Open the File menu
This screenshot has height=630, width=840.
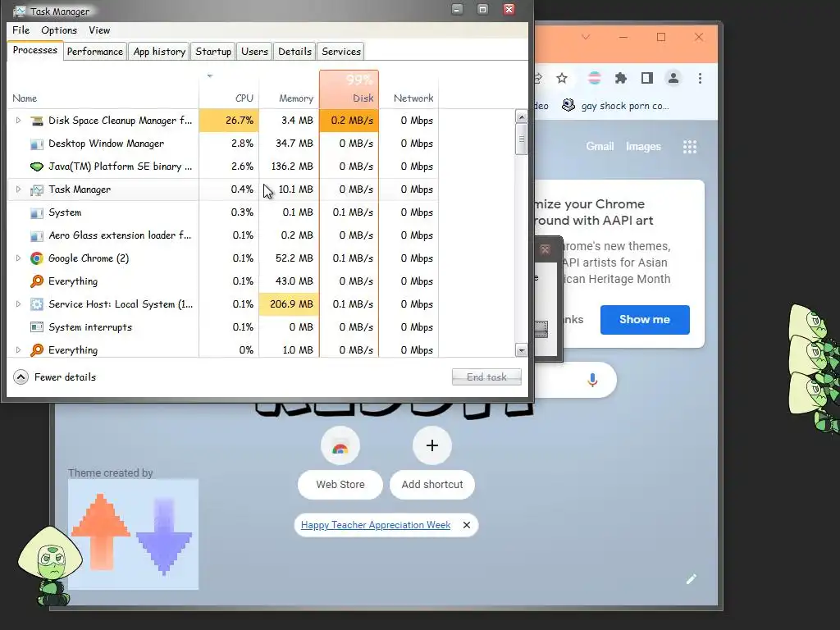(x=21, y=30)
